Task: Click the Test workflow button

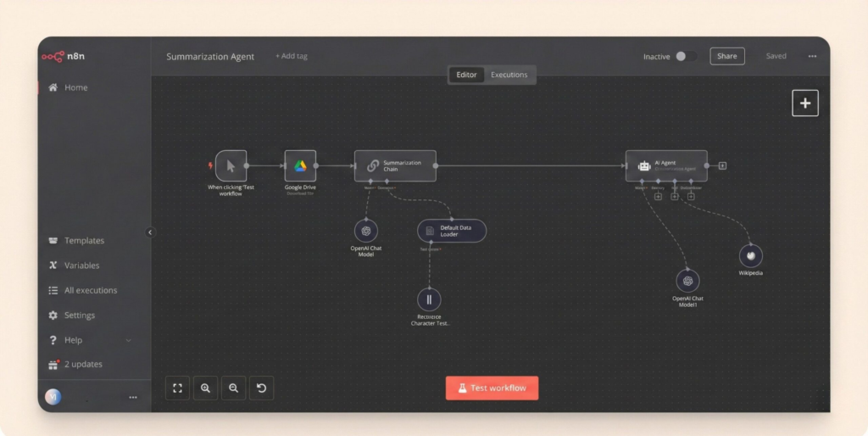Action: (x=492, y=388)
